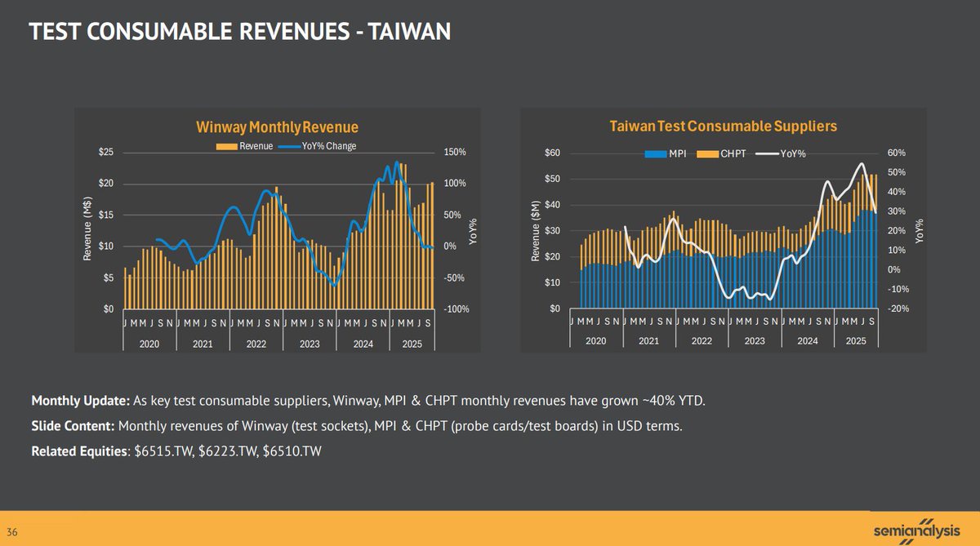Viewport: 980px width, 546px height.
Task: Select the Winway Monthly Revenue chart title
Action: [x=277, y=127]
